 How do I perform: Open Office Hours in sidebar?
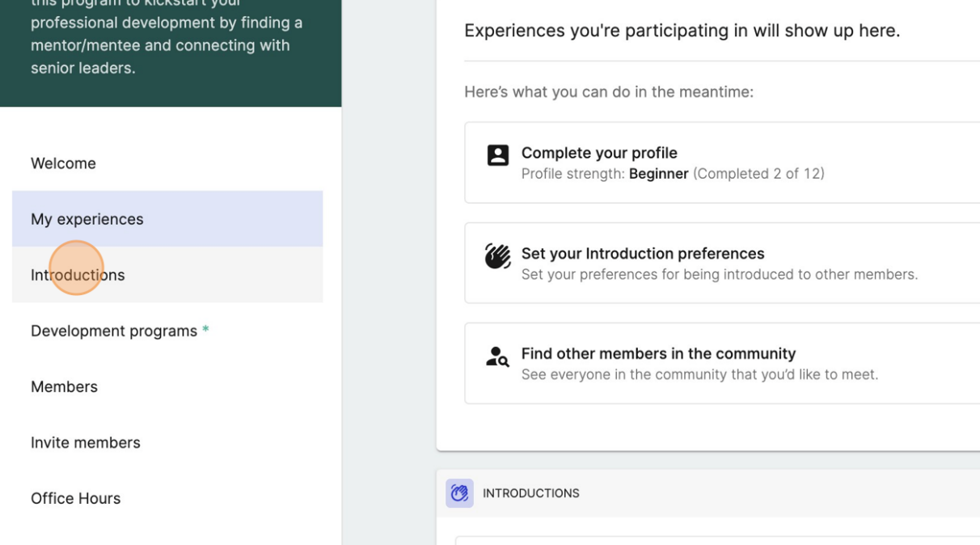tap(167, 498)
